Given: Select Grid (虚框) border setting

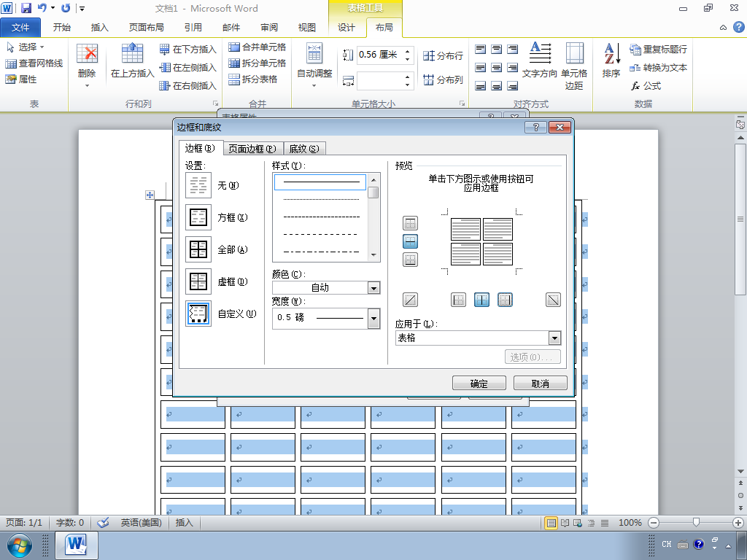Looking at the screenshot, I should (x=198, y=281).
